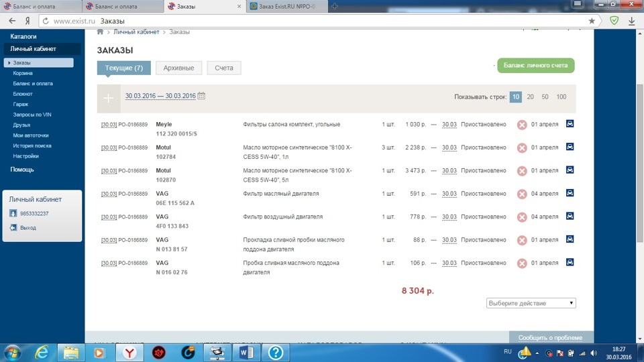Screen dimensions: 644x362
Task: Open a new browser tab
Action: (334, 6)
